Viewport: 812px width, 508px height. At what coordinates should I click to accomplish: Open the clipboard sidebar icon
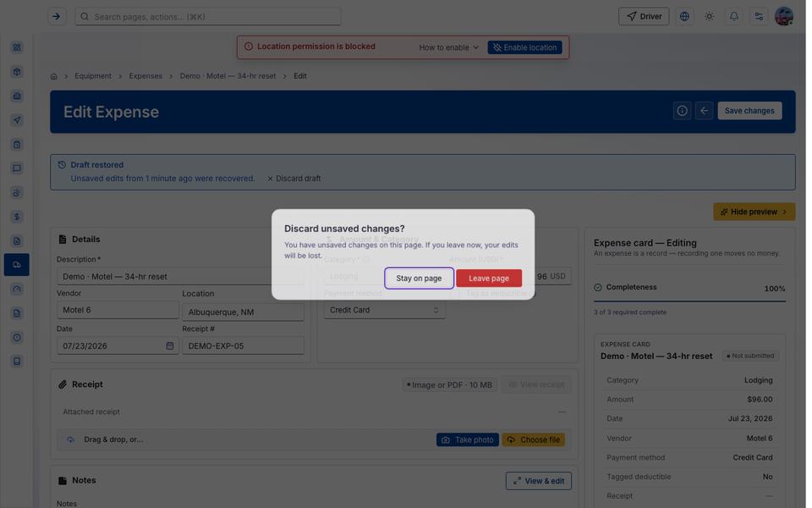pyautogui.click(x=17, y=145)
